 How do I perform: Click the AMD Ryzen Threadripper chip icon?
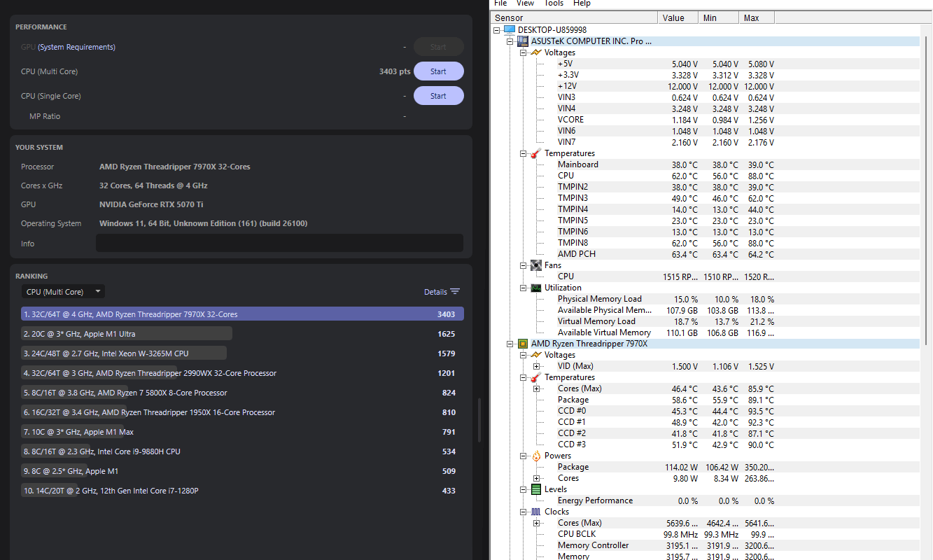pyautogui.click(x=522, y=344)
